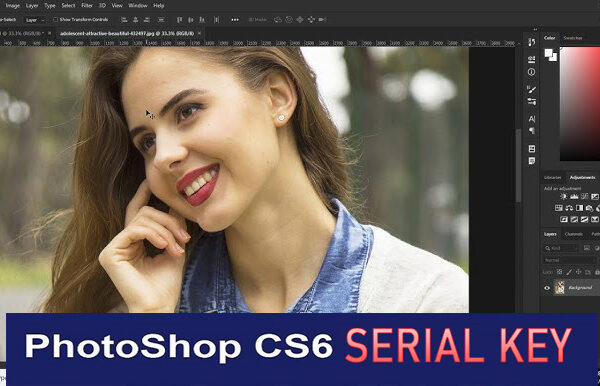Viewport: 600px width, 386px height.
Task: Select the 3D roll mode icon
Action: click(289, 20)
